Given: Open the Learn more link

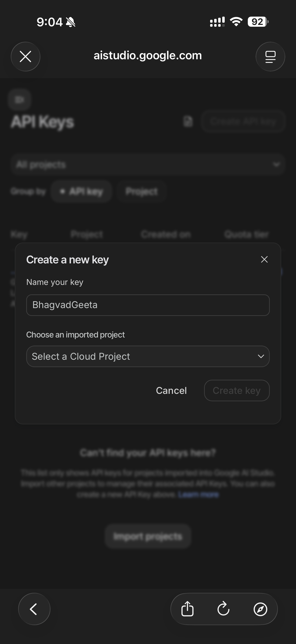Looking at the screenshot, I should (x=199, y=494).
